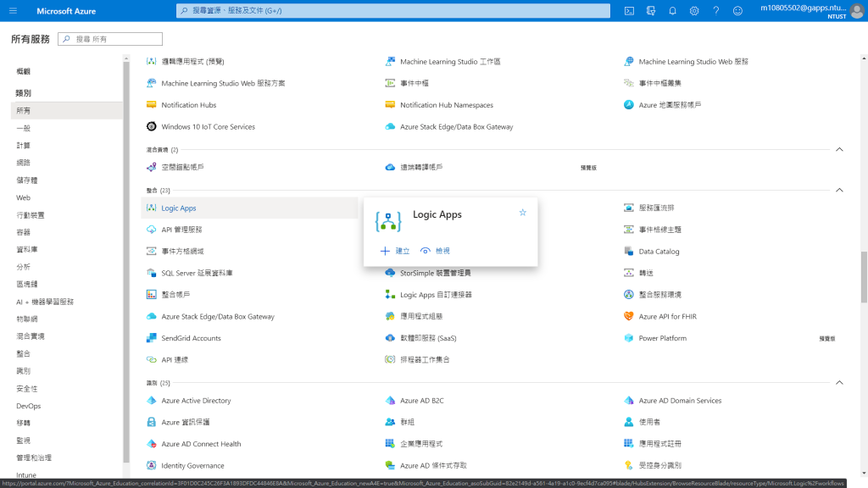Viewport: 868px width, 488px height.
Task: Open the hamburger portal menu
Action: click(14, 10)
